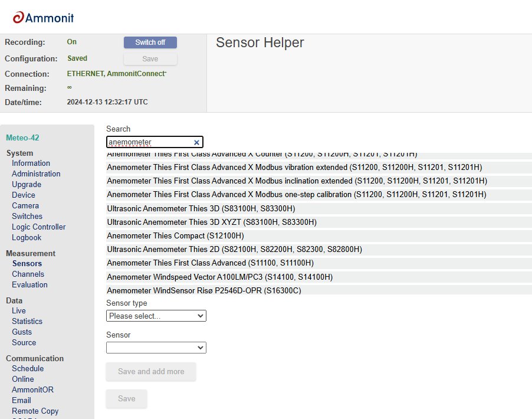The image size is (532, 419).
Task: Click the Save and add more button
Action: [151, 371]
